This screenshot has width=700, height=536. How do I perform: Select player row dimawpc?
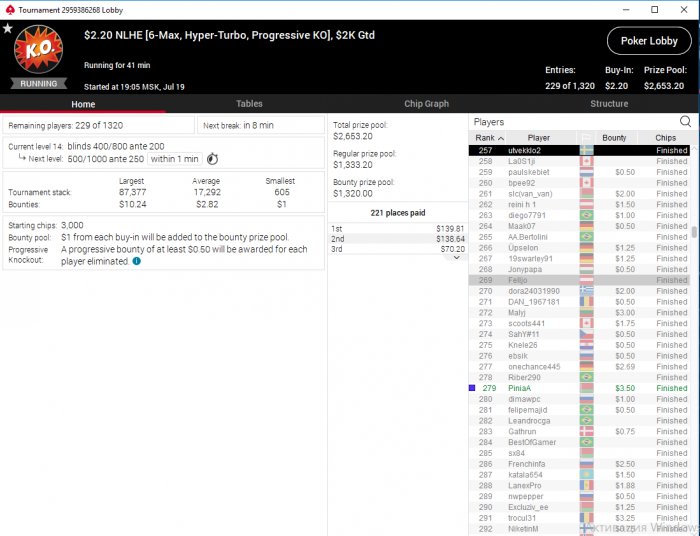pyautogui.click(x=579, y=399)
